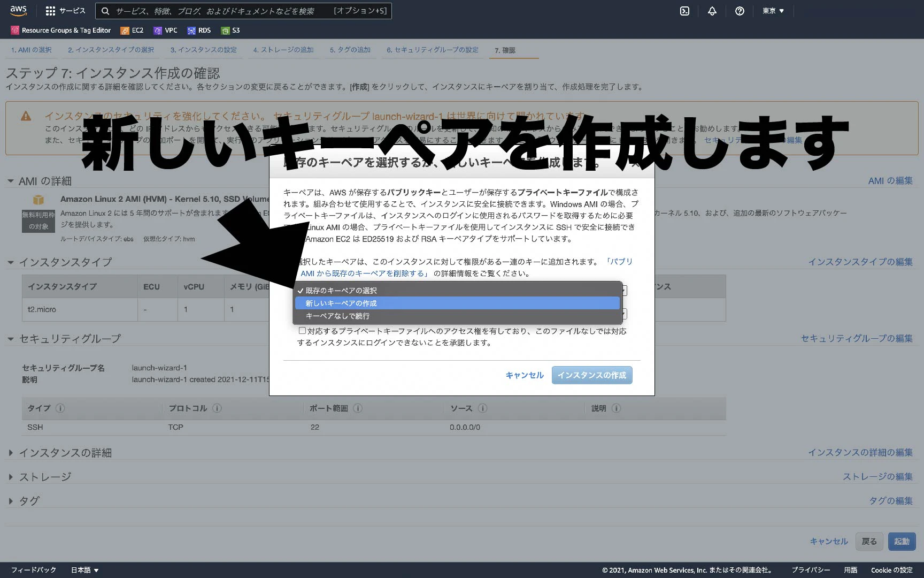924x578 pixels.
Task: Open the サービス grid menu icon
Action: point(50,11)
